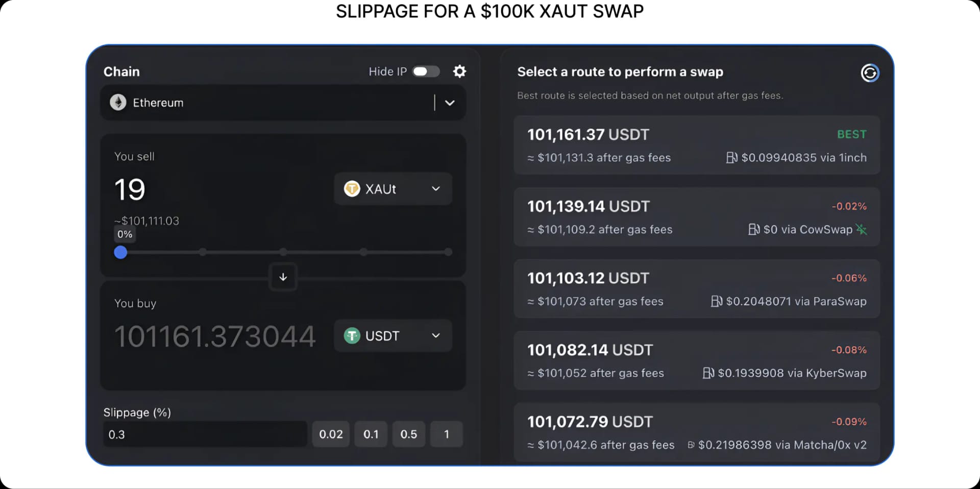
Task: Open the settings gear
Action: pyautogui.click(x=459, y=71)
